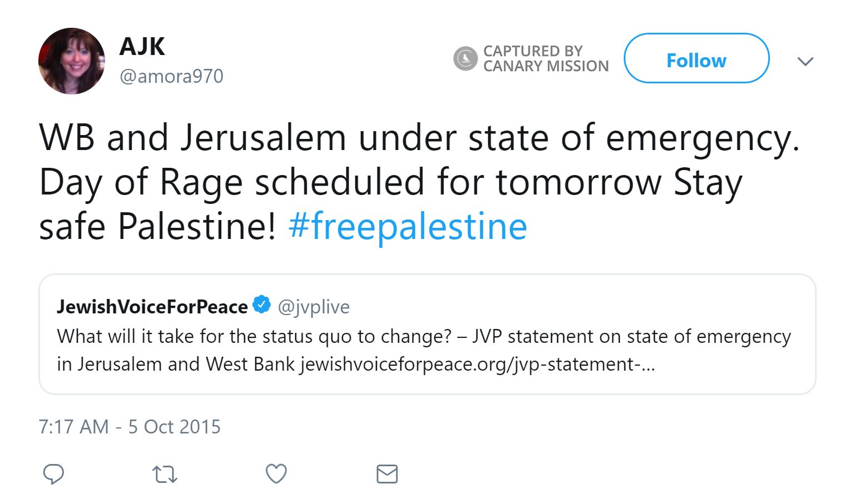Expand the tweet options chevron menu
Screen dimensions: 845x504
(805, 61)
